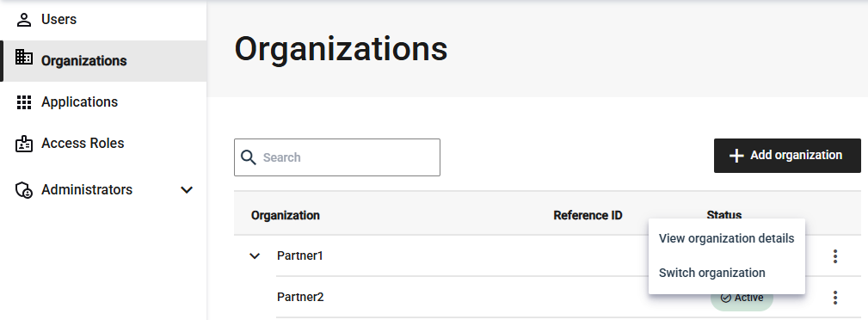Image resolution: width=868 pixels, height=320 pixels.
Task: Click the Organizations page heading
Action: [x=341, y=49]
